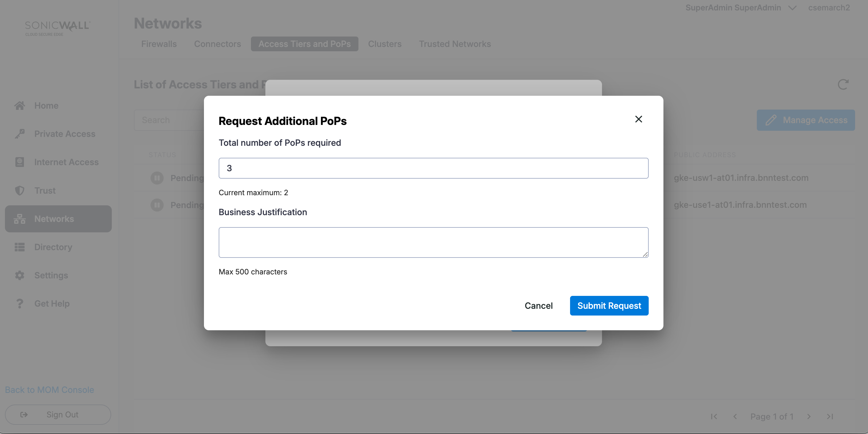Click the Get Help question mark icon
This screenshot has height=434, width=868.
[x=20, y=304]
